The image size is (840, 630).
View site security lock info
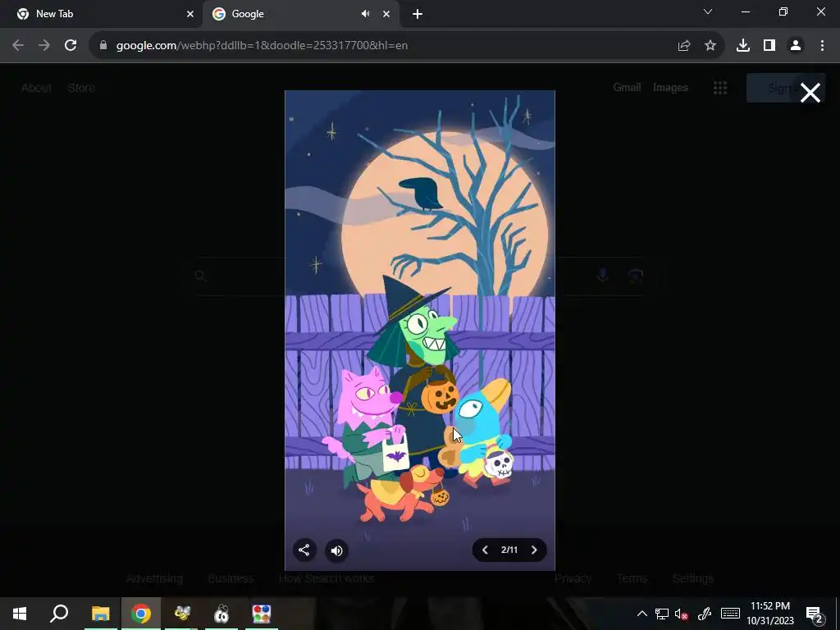pyautogui.click(x=103, y=46)
